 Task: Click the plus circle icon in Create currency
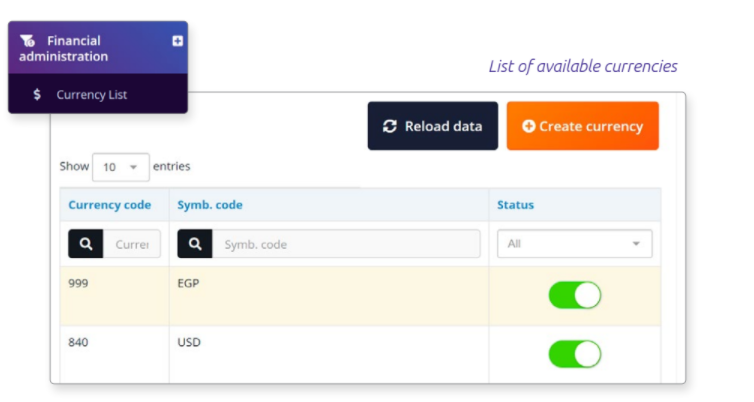[x=528, y=126]
